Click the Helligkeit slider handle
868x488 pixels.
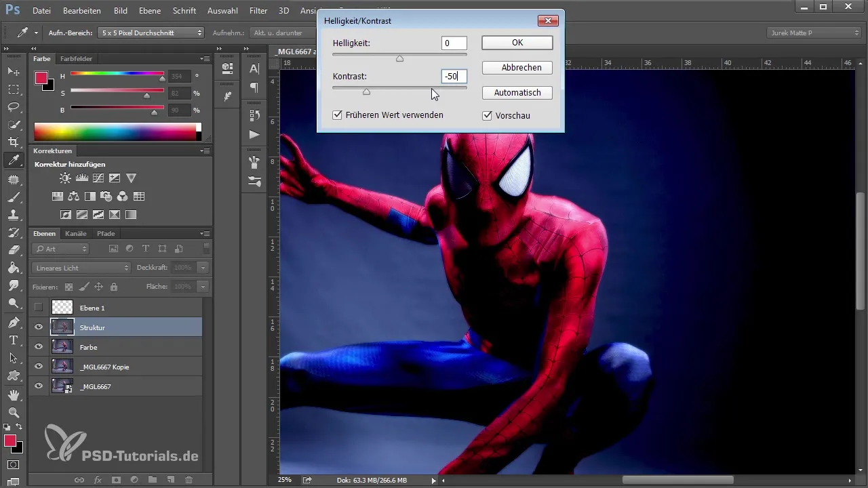point(399,59)
